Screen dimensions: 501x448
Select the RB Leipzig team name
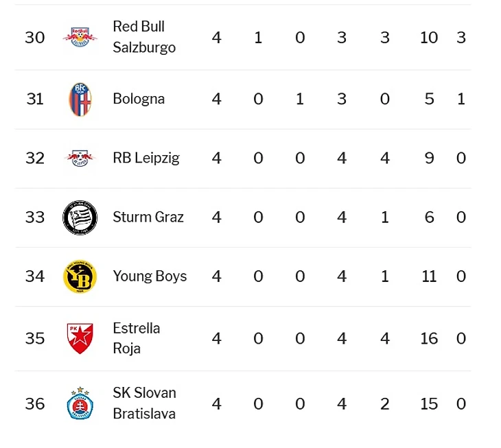point(146,158)
